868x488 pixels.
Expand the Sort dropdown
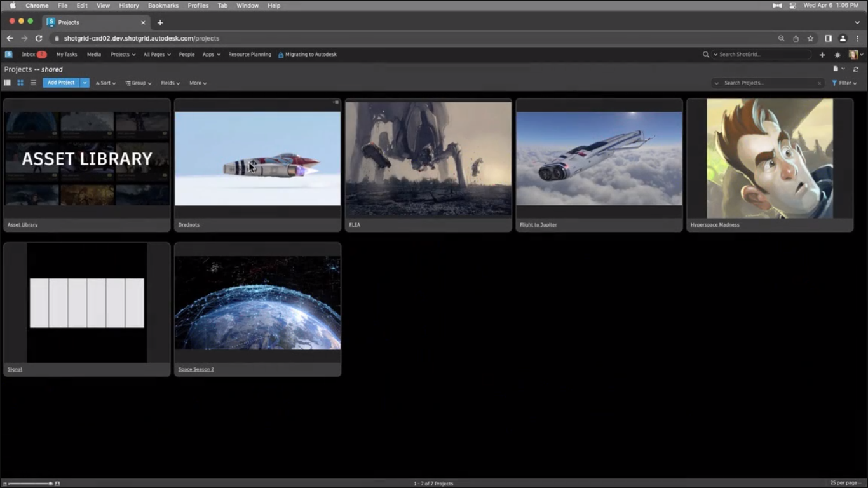point(105,83)
